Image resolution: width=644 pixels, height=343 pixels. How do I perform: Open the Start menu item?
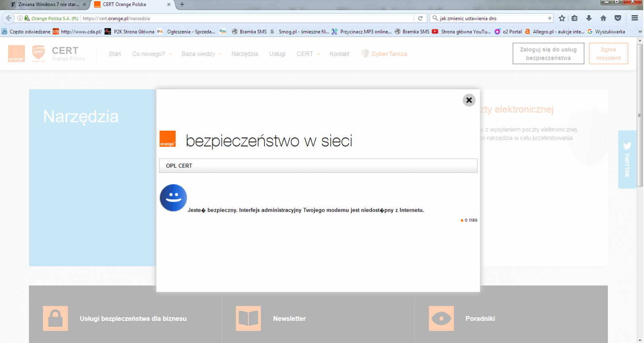point(115,54)
